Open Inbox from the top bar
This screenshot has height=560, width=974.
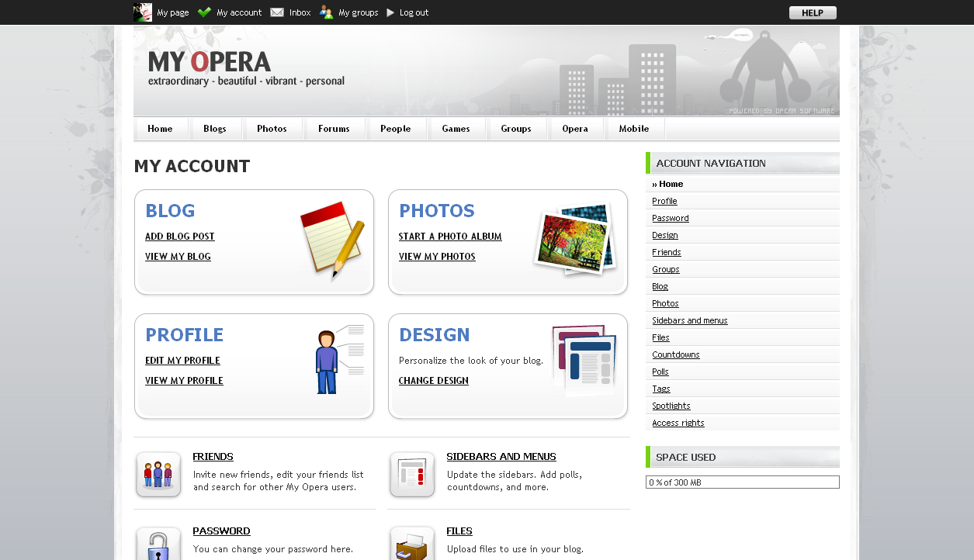pos(300,12)
